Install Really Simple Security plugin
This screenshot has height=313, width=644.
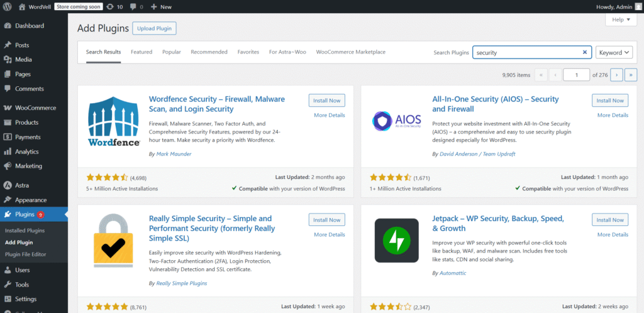point(327,220)
